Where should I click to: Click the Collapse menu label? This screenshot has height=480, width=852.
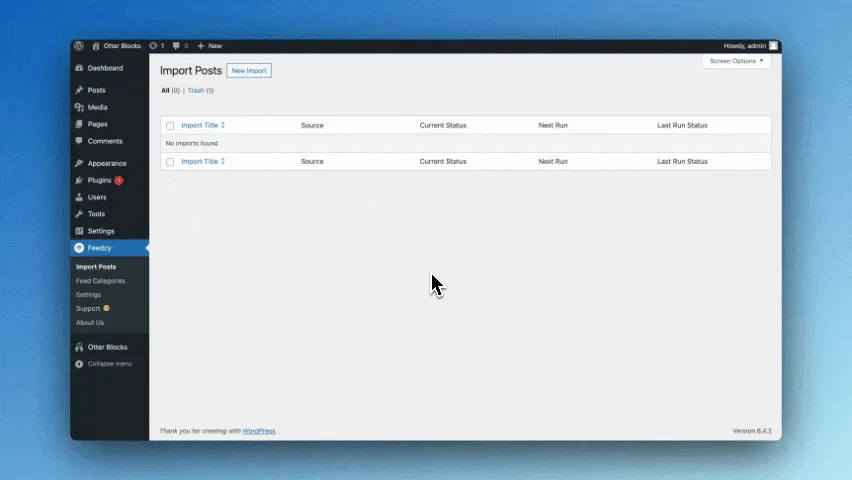(110, 364)
